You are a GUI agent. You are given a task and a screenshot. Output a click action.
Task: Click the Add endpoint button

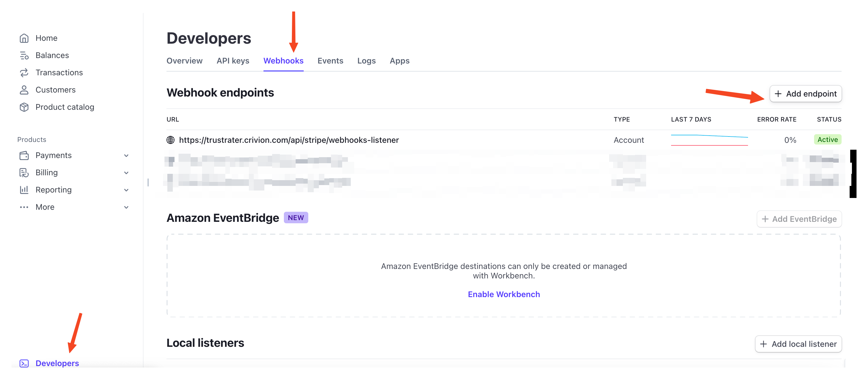click(805, 94)
